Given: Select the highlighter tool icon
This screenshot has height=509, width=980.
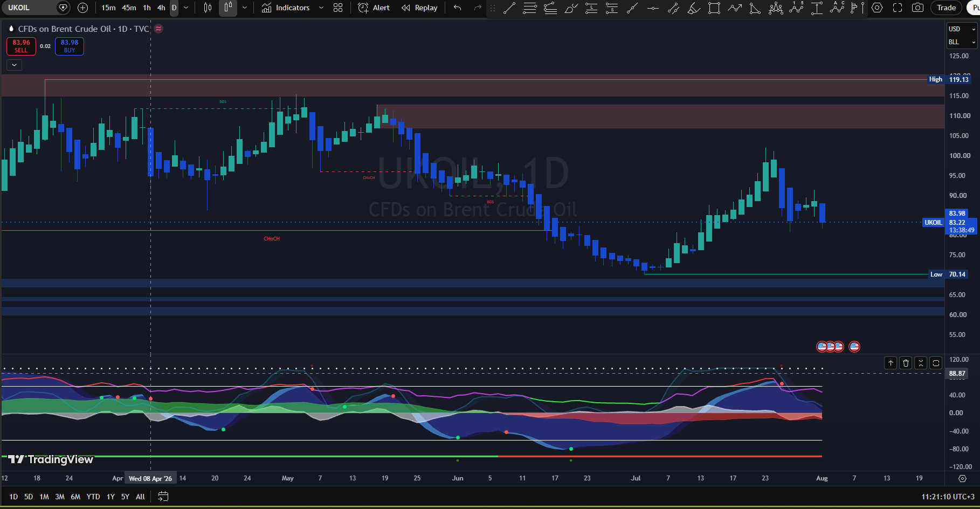Looking at the screenshot, I should tap(694, 8).
